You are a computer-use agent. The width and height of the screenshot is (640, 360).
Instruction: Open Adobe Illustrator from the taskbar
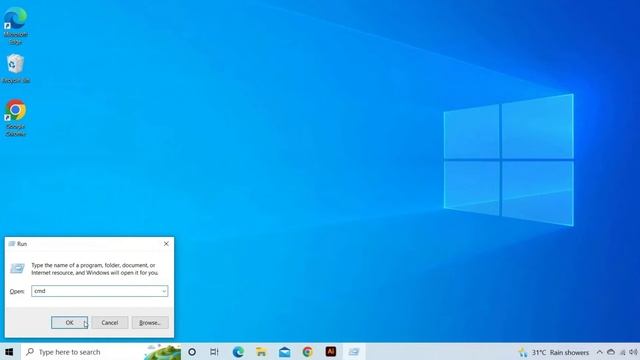pos(331,352)
